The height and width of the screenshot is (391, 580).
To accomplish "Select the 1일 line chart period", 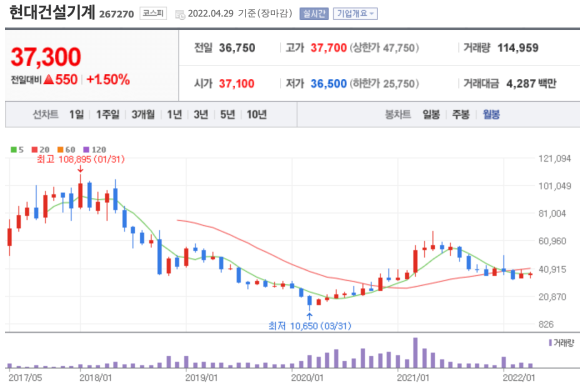I will (77, 115).
